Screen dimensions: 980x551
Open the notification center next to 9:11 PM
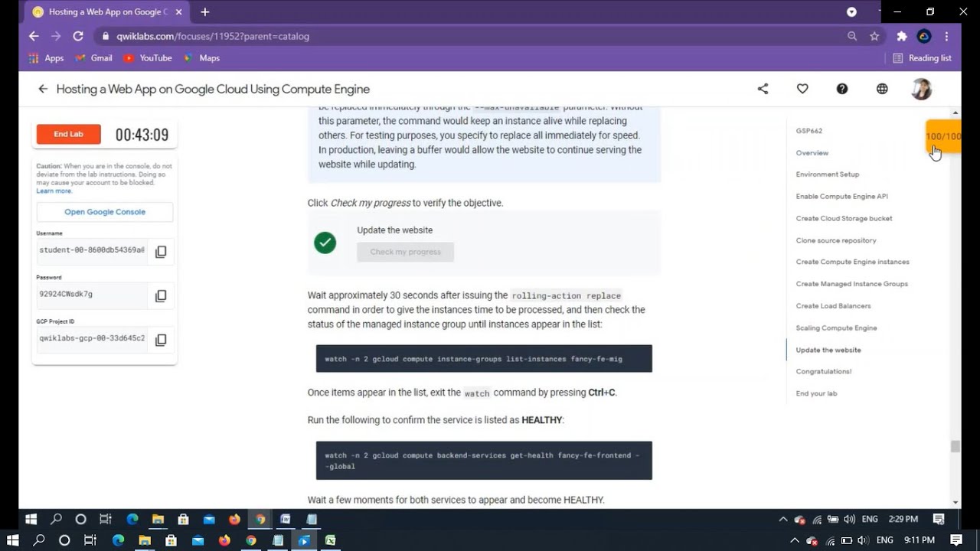point(956,540)
